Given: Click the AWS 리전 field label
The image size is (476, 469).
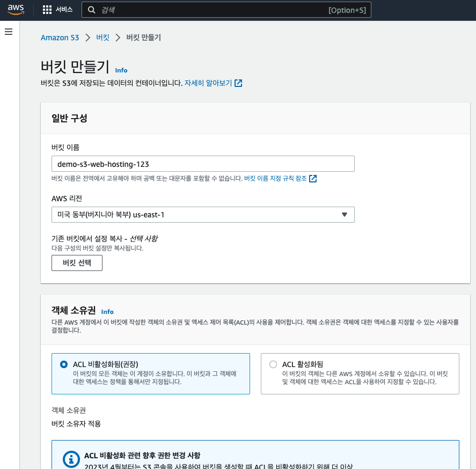Looking at the screenshot, I should (x=67, y=199).
